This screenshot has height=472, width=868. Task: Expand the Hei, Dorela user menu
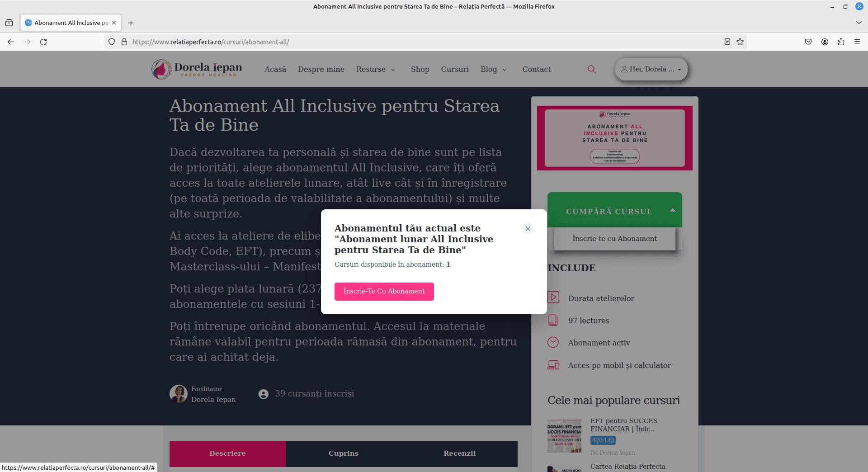[x=651, y=69]
